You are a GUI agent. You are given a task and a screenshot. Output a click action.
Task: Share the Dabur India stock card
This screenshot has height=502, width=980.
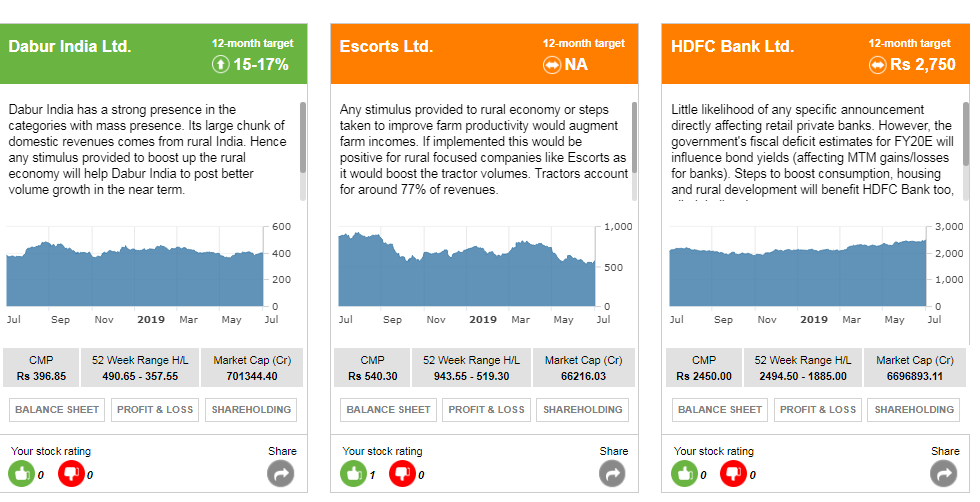pos(281,473)
